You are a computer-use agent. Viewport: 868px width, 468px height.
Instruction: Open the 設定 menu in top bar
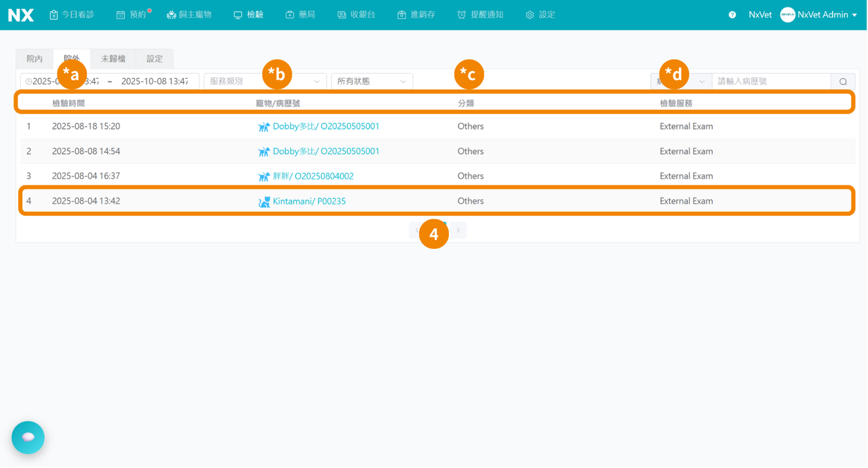click(x=540, y=15)
